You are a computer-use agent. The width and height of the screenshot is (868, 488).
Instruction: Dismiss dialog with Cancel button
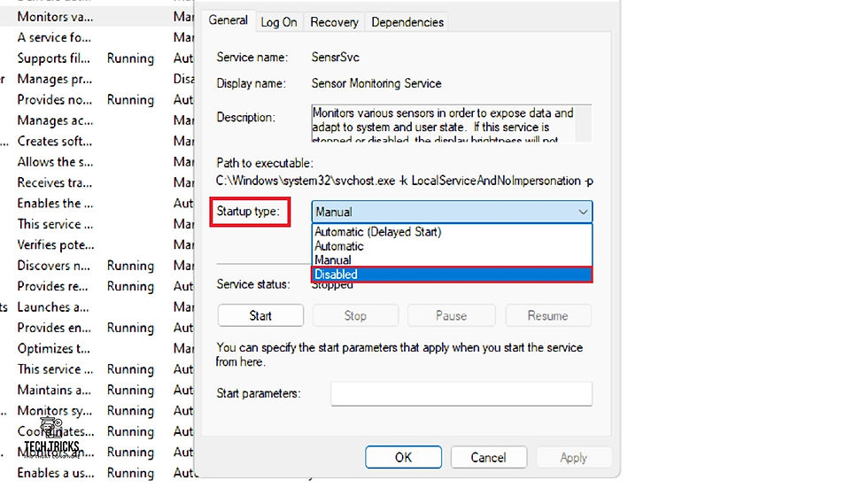pos(488,458)
